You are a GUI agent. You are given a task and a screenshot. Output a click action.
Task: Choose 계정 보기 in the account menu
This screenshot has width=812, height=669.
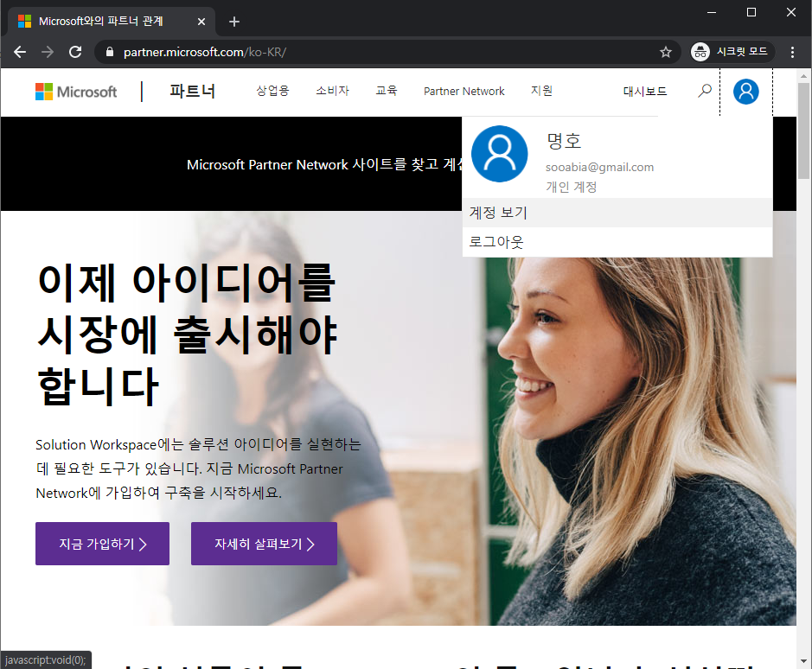(617, 213)
